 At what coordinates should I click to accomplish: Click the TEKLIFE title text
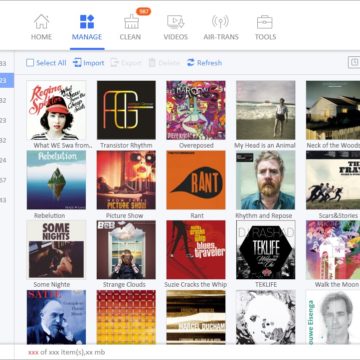pos(266,285)
